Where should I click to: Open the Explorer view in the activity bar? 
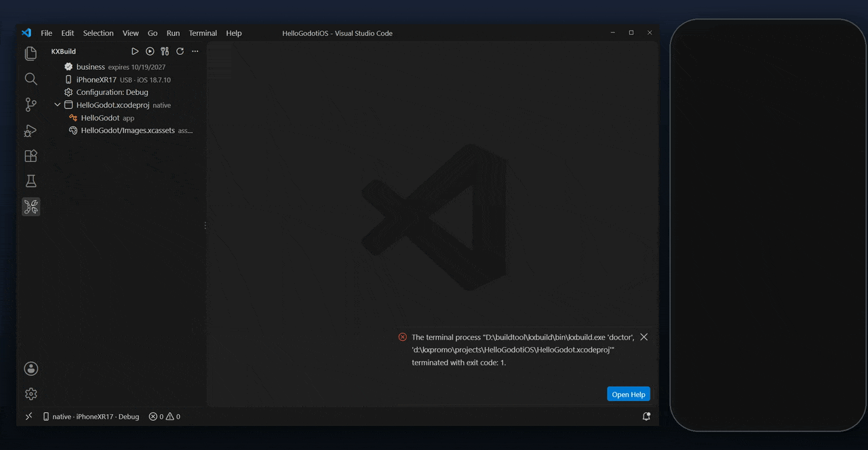(x=31, y=54)
